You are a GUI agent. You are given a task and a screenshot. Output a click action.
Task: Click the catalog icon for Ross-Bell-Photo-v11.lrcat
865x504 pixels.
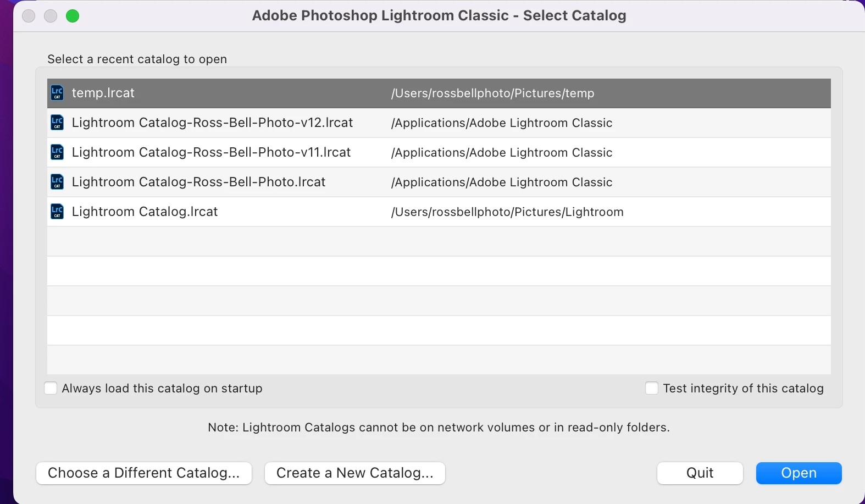[57, 152]
